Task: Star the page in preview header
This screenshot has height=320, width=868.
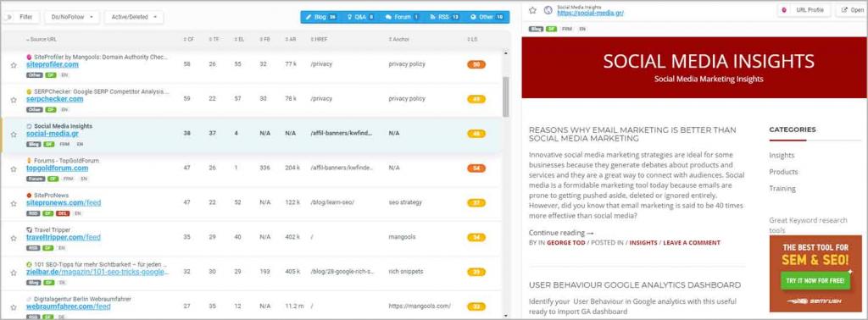Action: 532,10
